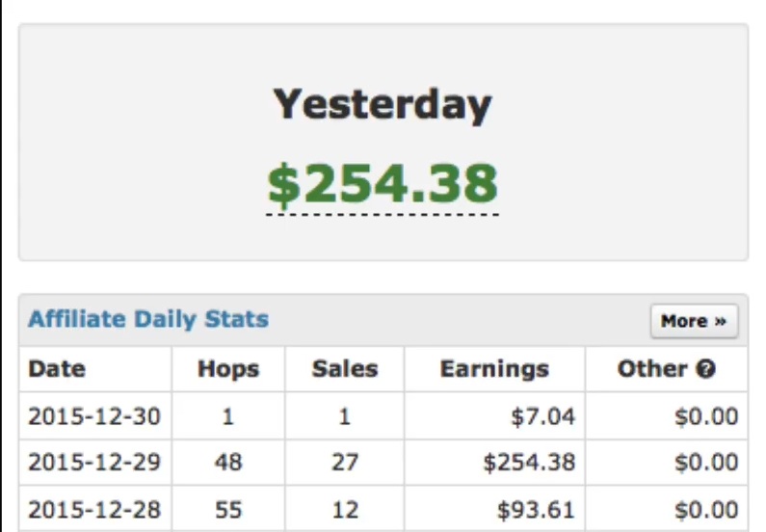
Task: Click the $254.38 yesterday earnings total
Action: pos(383,184)
